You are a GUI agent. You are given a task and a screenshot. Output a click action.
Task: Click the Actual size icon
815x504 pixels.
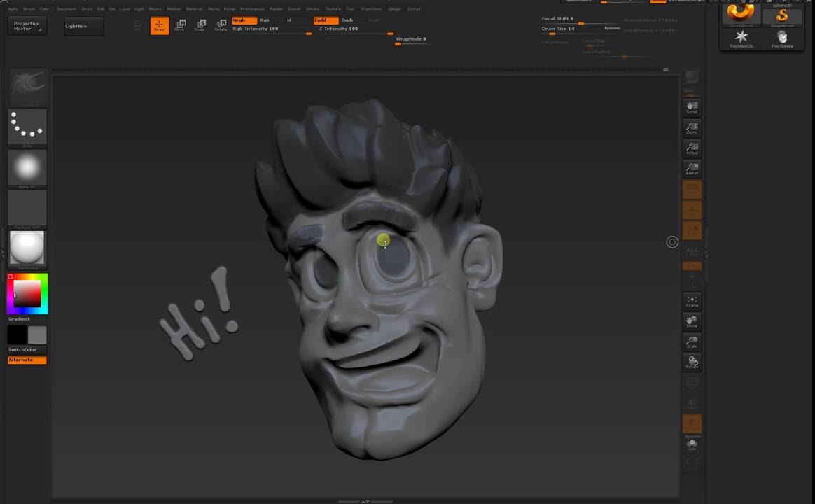click(692, 148)
